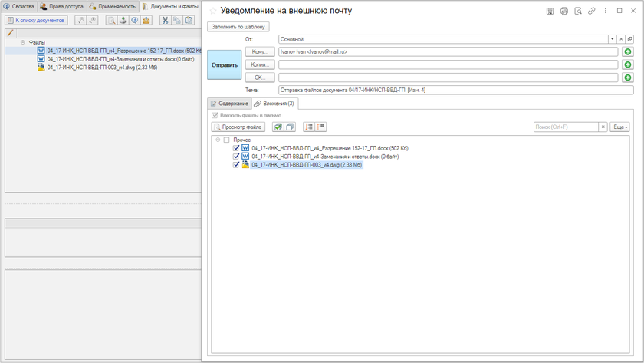The height and width of the screenshot is (363, 644).
Task: Collapse the Файлы tree node
Action: pos(22,43)
